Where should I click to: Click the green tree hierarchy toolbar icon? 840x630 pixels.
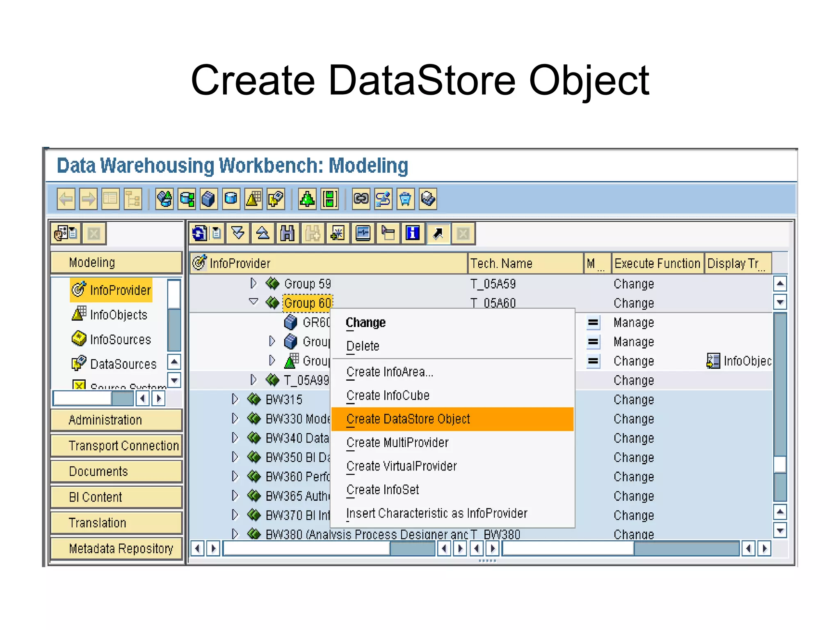[307, 199]
